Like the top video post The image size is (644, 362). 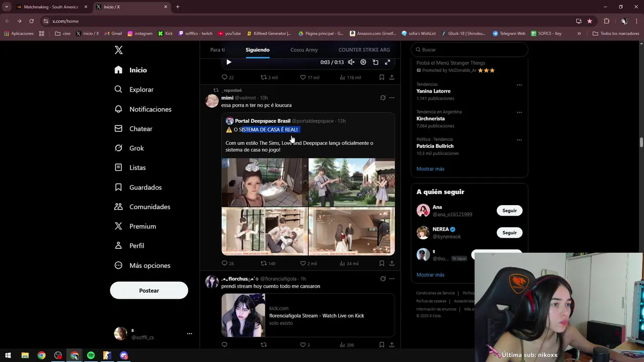[x=309, y=77]
